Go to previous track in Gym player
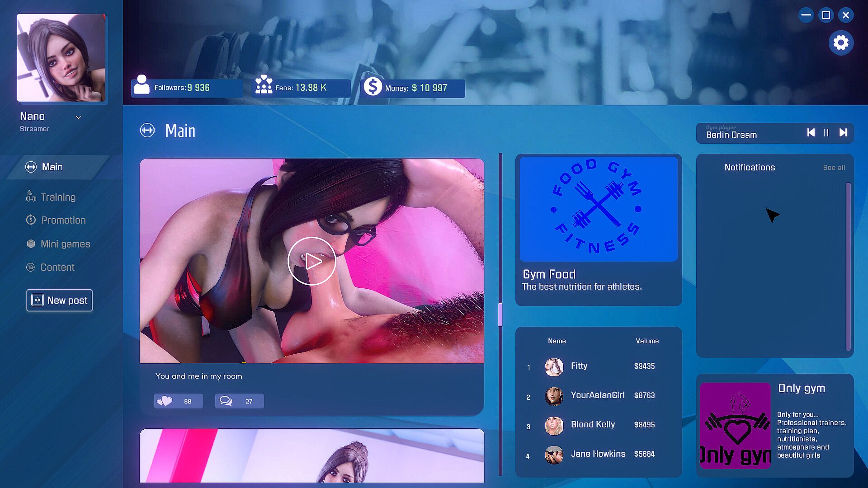868x488 pixels. tap(811, 133)
